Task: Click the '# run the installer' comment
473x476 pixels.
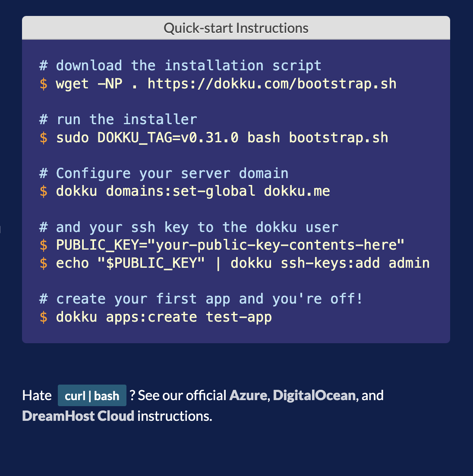Action: point(118,119)
